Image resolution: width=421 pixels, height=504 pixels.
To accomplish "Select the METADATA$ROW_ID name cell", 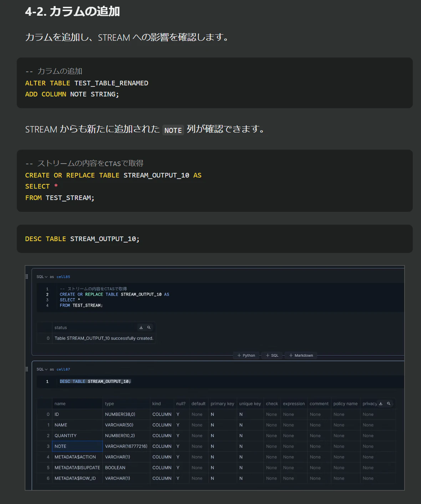I will click(x=77, y=478).
